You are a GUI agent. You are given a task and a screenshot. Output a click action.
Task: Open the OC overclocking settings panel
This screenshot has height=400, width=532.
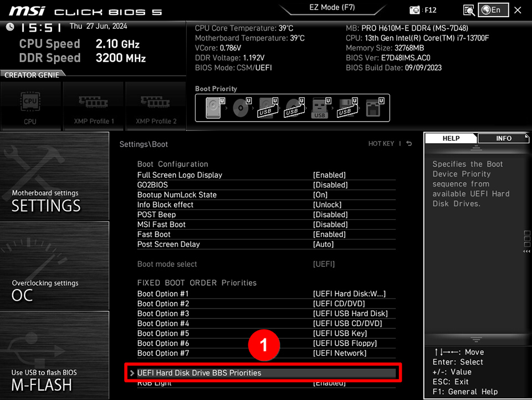click(x=54, y=266)
